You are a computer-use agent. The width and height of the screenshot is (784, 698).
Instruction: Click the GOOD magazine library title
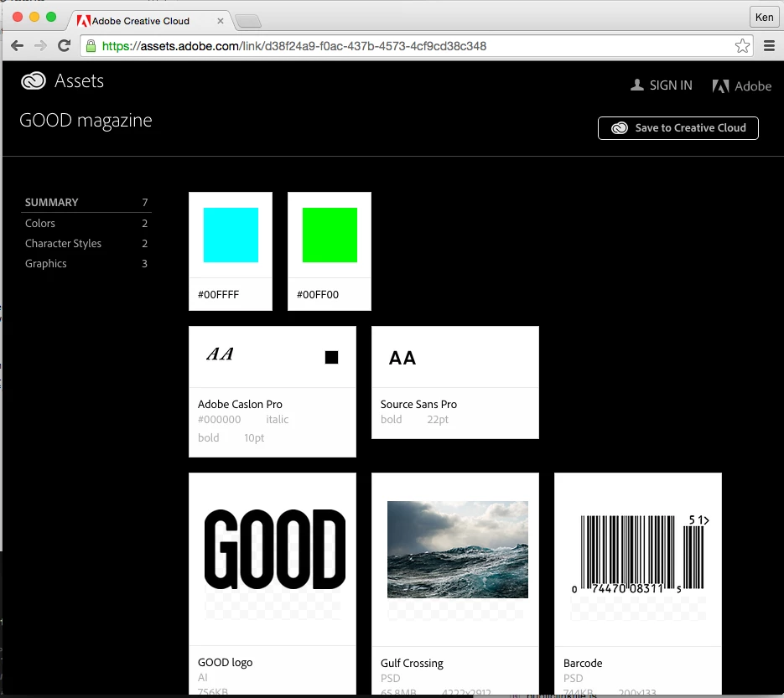[x=86, y=121]
